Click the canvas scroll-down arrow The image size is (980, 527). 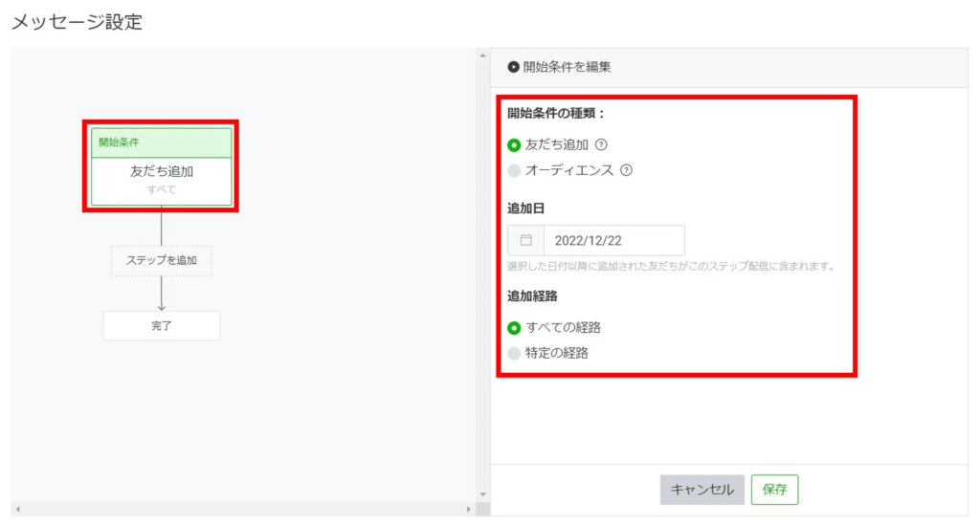(482, 494)
